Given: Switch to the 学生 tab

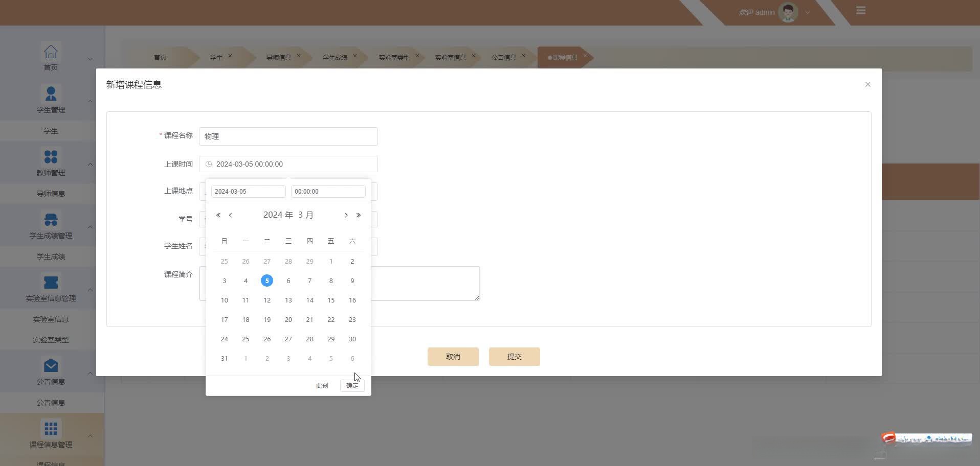Looking at the screenshot, I should pyautogui.click(x=216, y=57).
